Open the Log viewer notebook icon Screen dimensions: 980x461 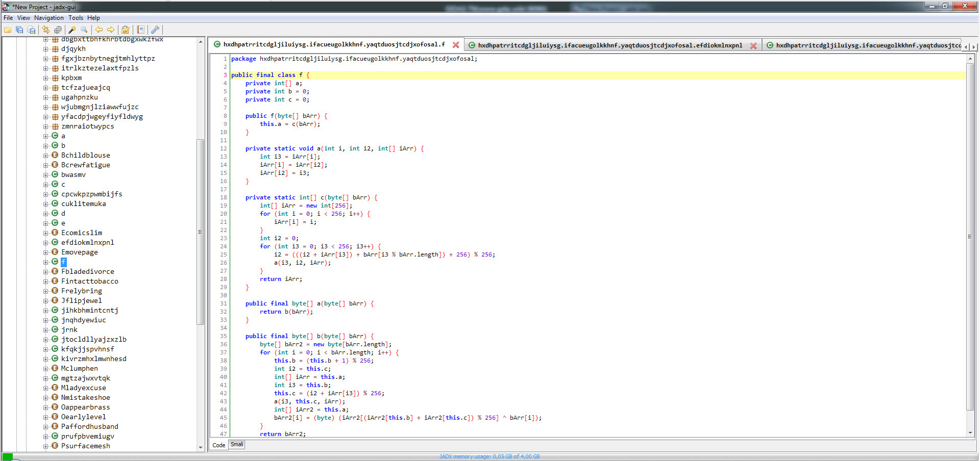(x=141, y=30)
